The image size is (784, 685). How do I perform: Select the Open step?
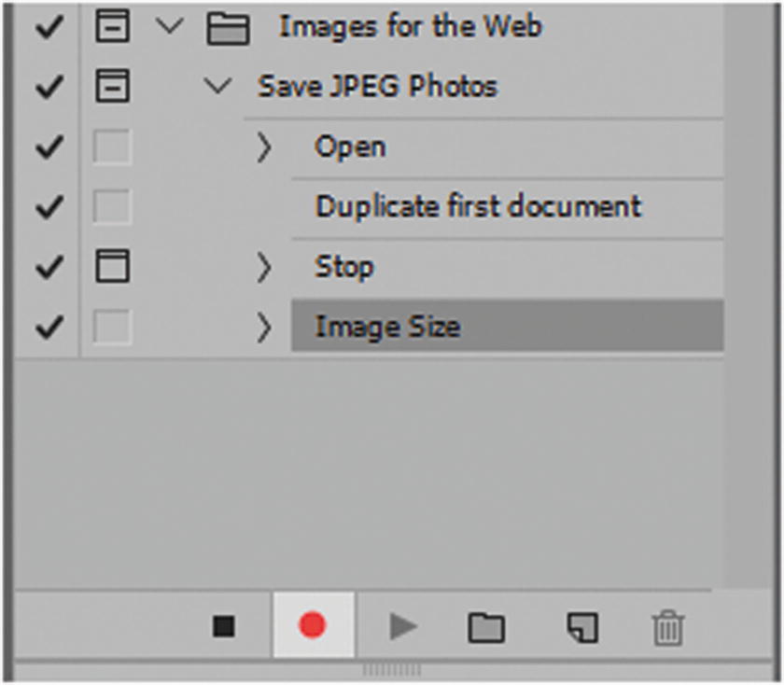(350, 147)
